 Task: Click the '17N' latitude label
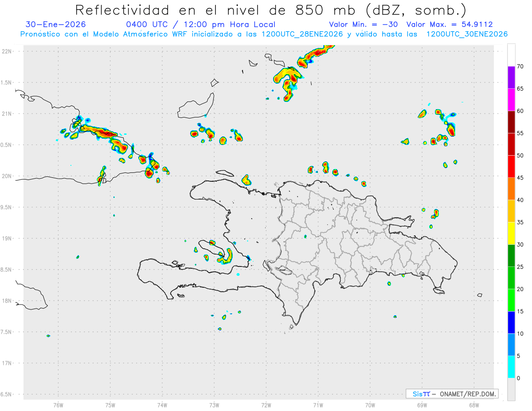click(x=7, y=363)
